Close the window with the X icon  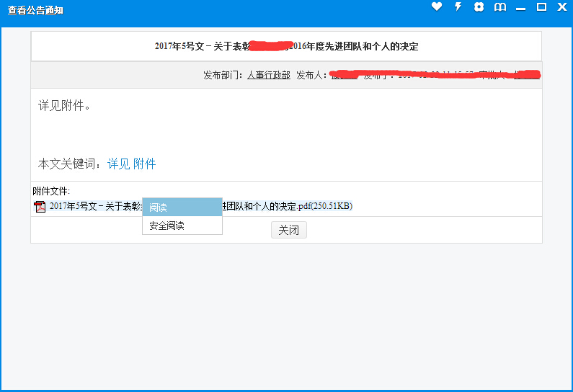pyautogui.click(x=562, y=7)
